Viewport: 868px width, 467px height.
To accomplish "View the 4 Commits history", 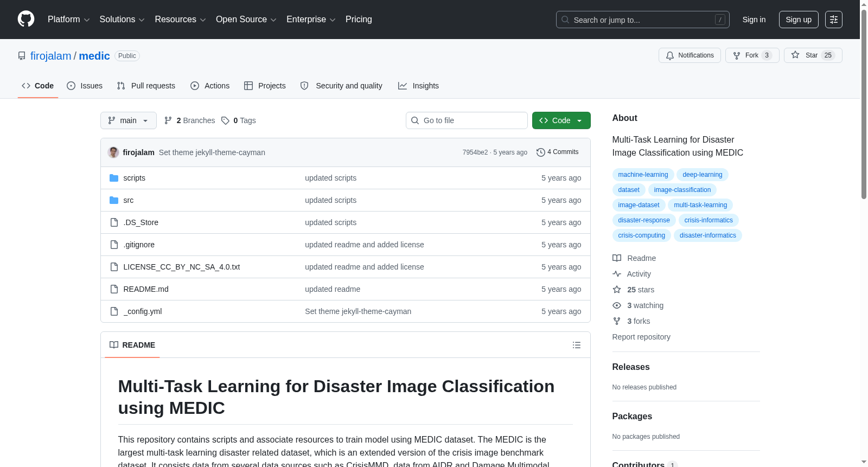I will 557,152.
